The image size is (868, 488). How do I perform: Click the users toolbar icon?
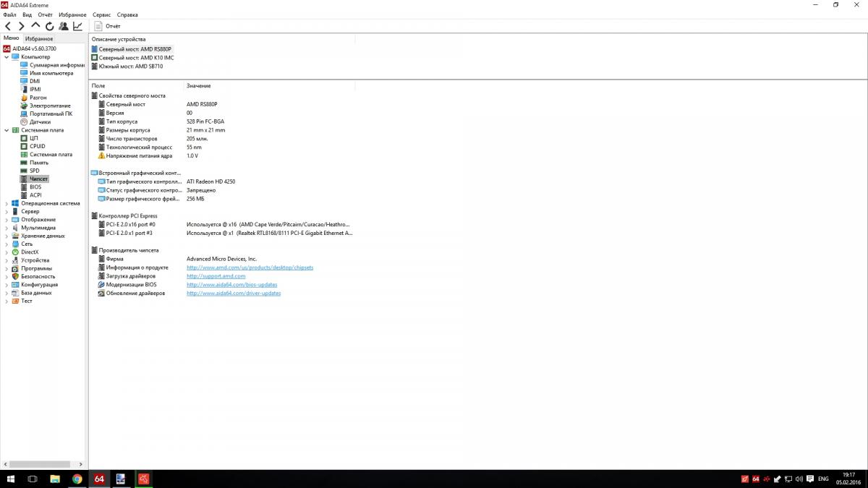point(63,26)
